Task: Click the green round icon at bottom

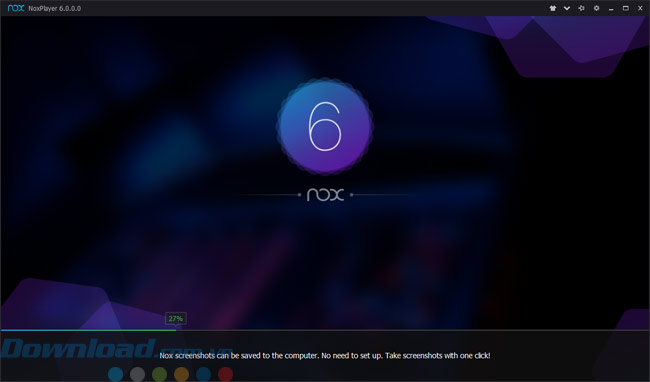Action: point(160,374)
